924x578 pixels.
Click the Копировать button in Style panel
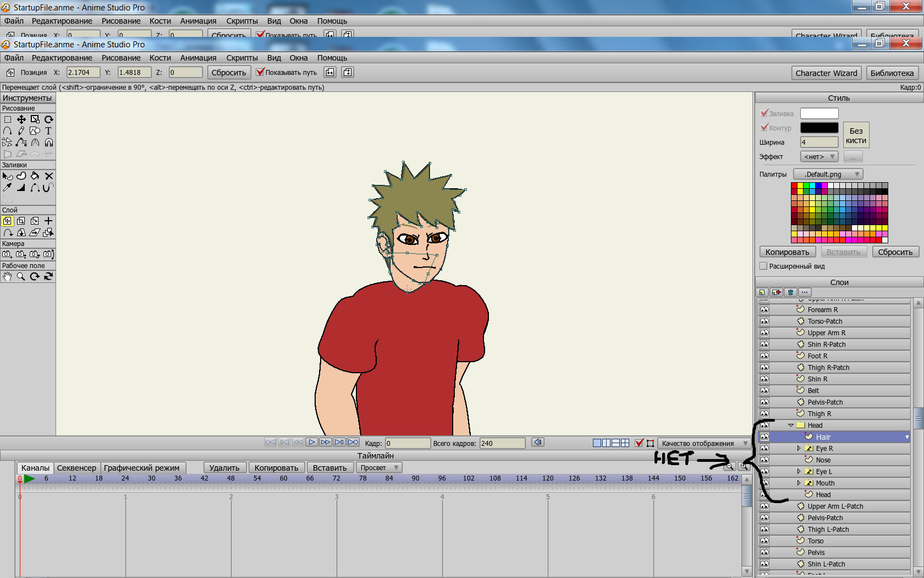pos(787,252)
